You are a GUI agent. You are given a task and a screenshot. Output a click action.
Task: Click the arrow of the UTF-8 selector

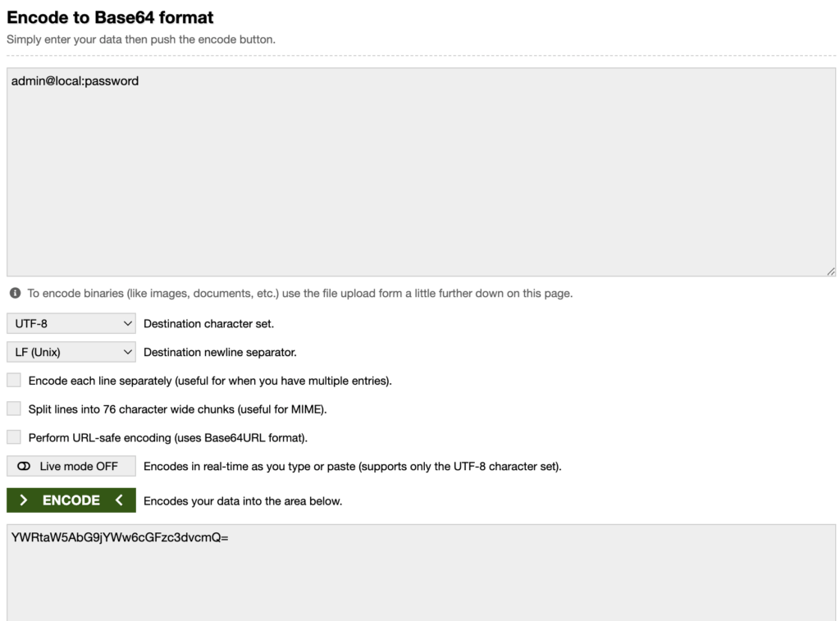point(127,324)
